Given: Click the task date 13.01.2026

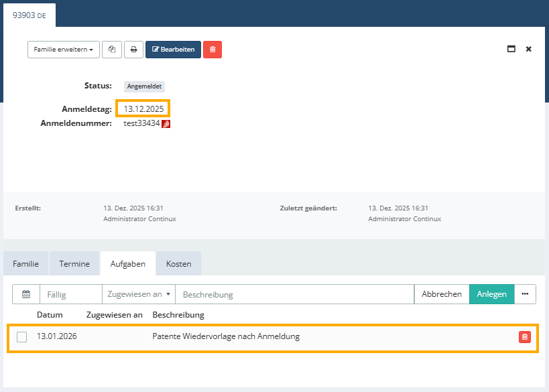Looking at the screenshot, I should pos(57,336).
